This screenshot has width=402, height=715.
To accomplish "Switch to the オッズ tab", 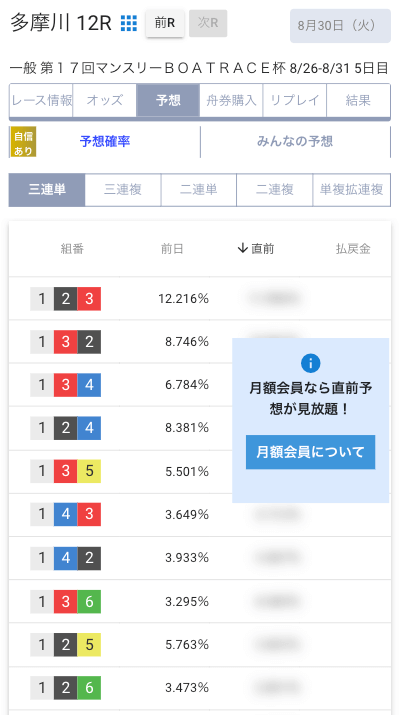I will pos(104,100).
